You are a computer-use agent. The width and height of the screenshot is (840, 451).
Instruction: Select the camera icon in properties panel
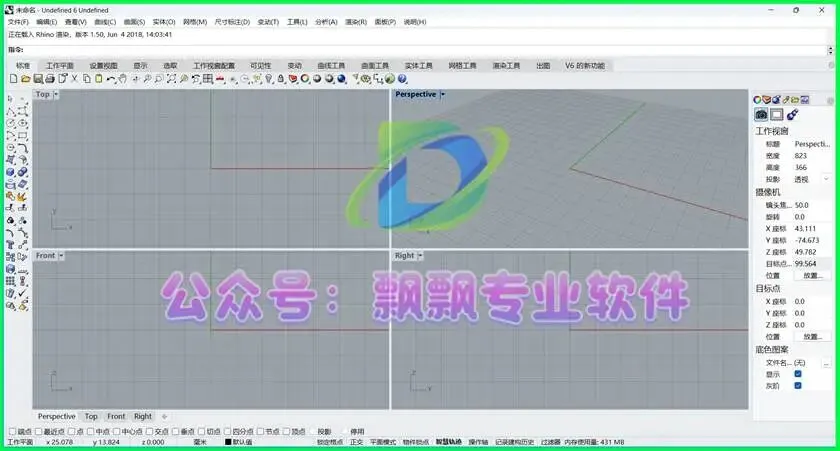point(761,114)
